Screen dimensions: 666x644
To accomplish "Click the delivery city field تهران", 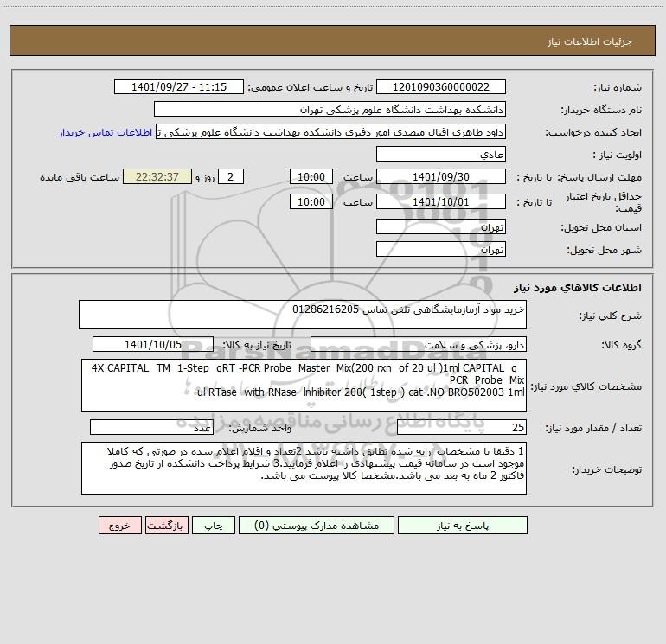I will [441, 249].
